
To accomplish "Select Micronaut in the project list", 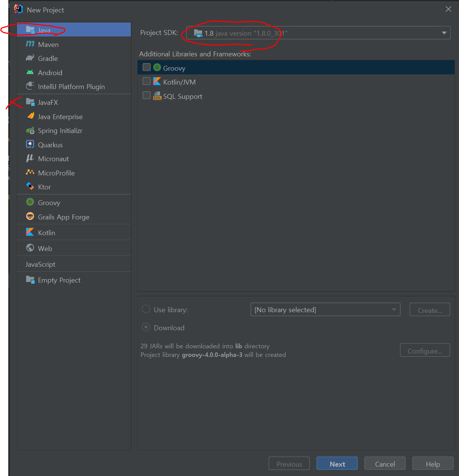I will pyautogui.click(x=74, y=159).
